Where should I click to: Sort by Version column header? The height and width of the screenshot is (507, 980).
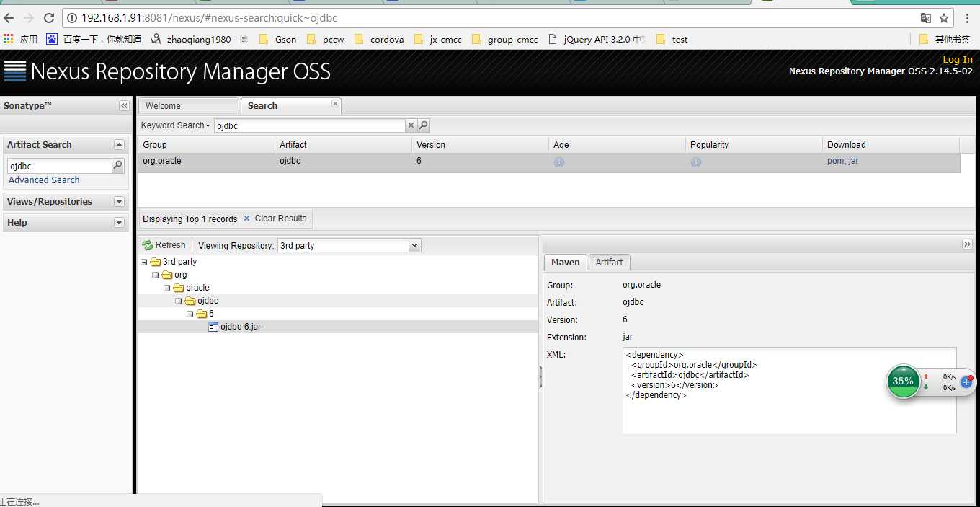pyautogui.click(x=480, y=145)
